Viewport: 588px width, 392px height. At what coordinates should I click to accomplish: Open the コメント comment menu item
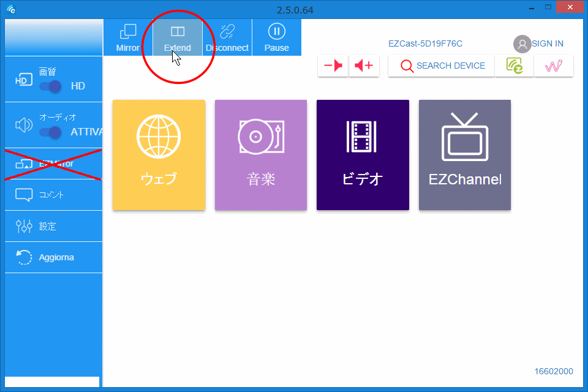click(x=52, y=195)
